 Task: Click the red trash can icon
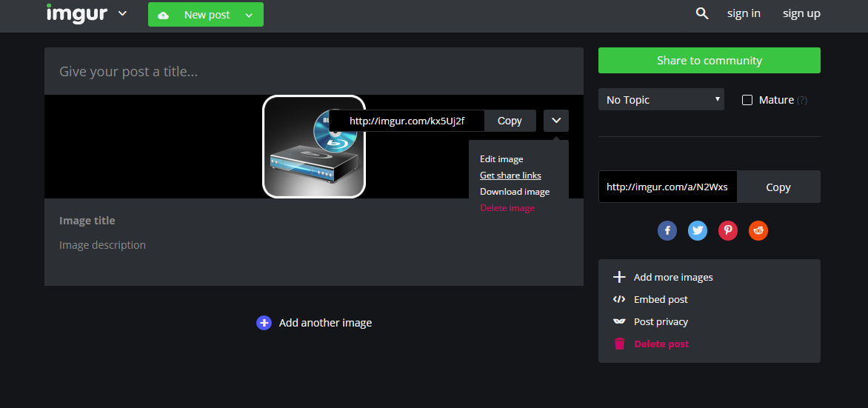pyautogui.click(x=619, y=344)
